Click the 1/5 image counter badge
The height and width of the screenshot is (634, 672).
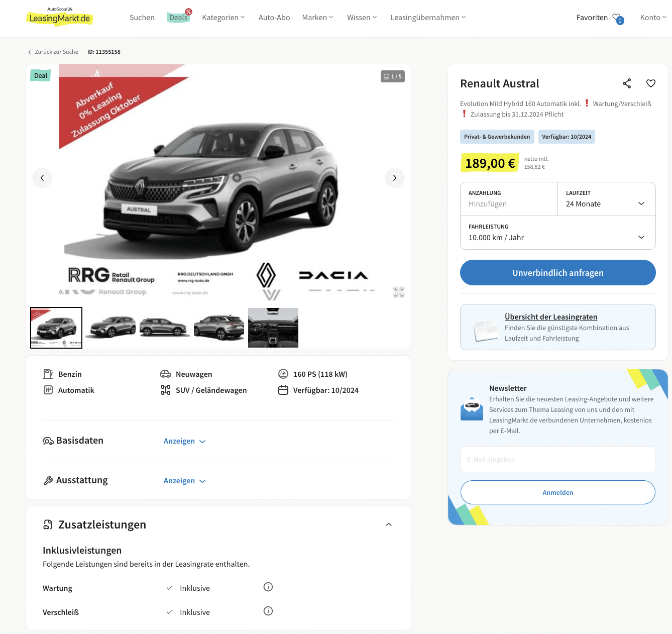[393, 76]
